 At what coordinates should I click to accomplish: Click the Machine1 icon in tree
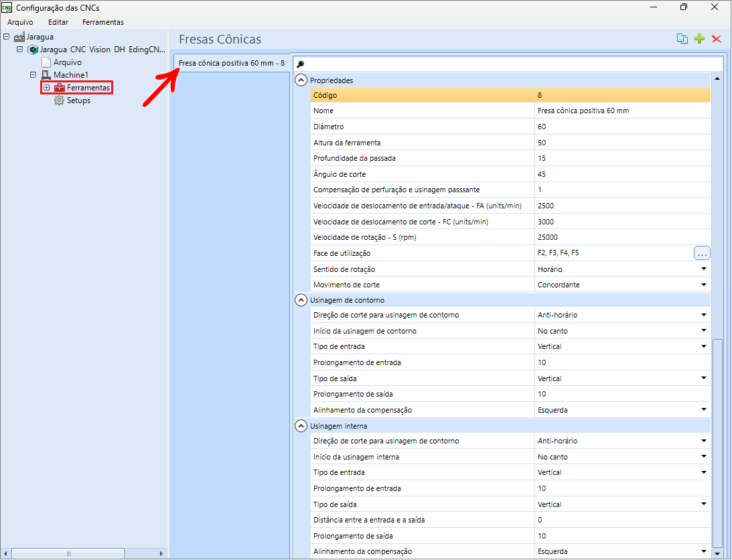(x=46, y=75)
